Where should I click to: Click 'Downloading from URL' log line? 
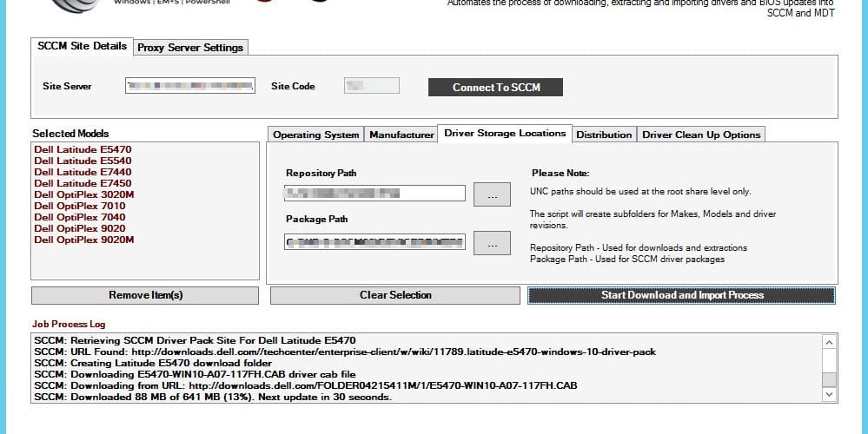pyautogui.click(x=306, y=385)
